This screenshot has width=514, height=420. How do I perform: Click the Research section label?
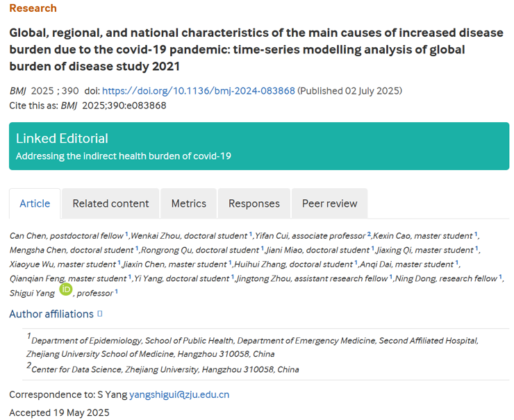point(33,8)
